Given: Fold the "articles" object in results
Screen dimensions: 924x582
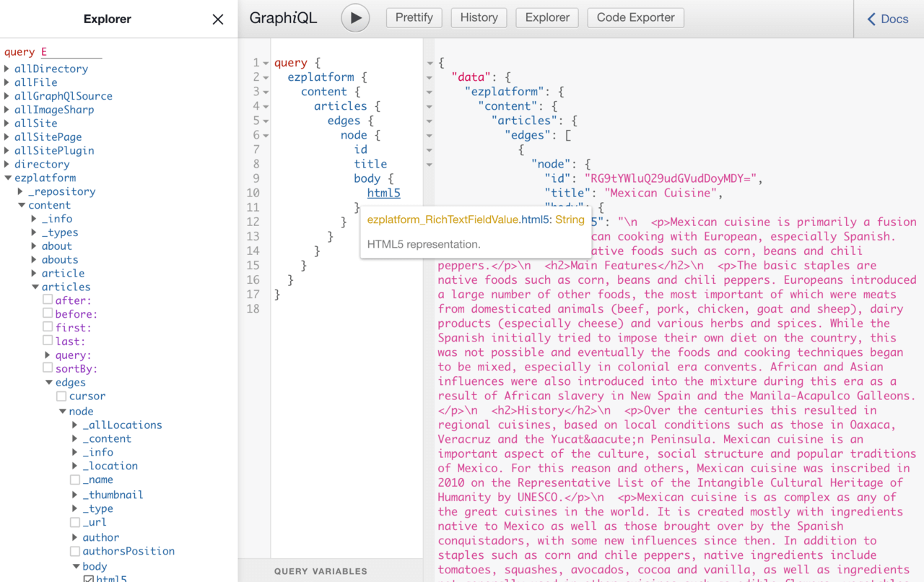Looking at the screenshot, I should (430, 121).
